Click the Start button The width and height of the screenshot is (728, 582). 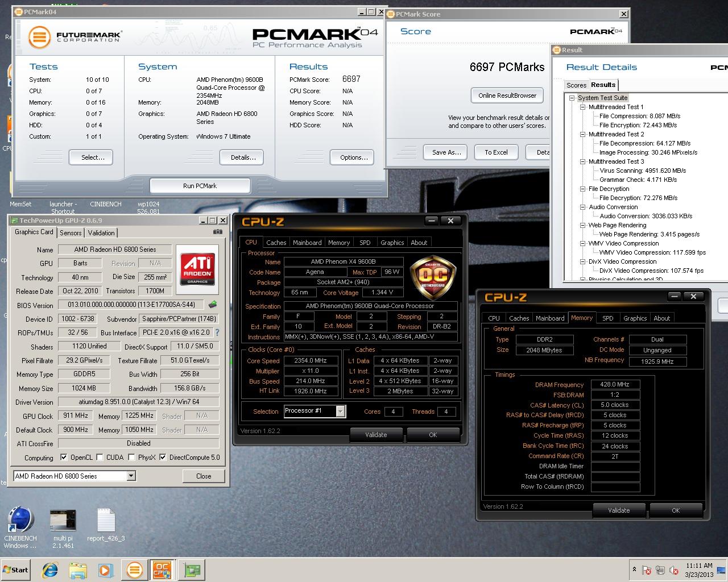click(x=16, y=570)
